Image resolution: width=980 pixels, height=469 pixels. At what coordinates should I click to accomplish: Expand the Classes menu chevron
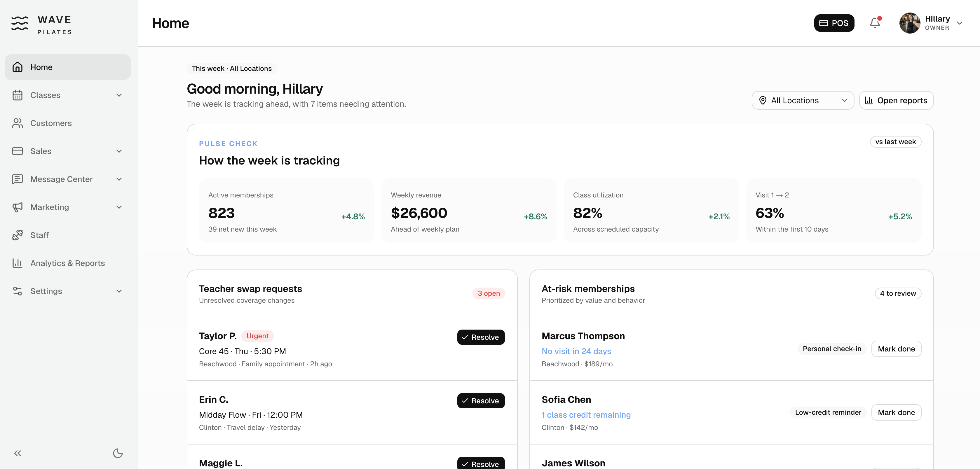click(x=119, y=95)
